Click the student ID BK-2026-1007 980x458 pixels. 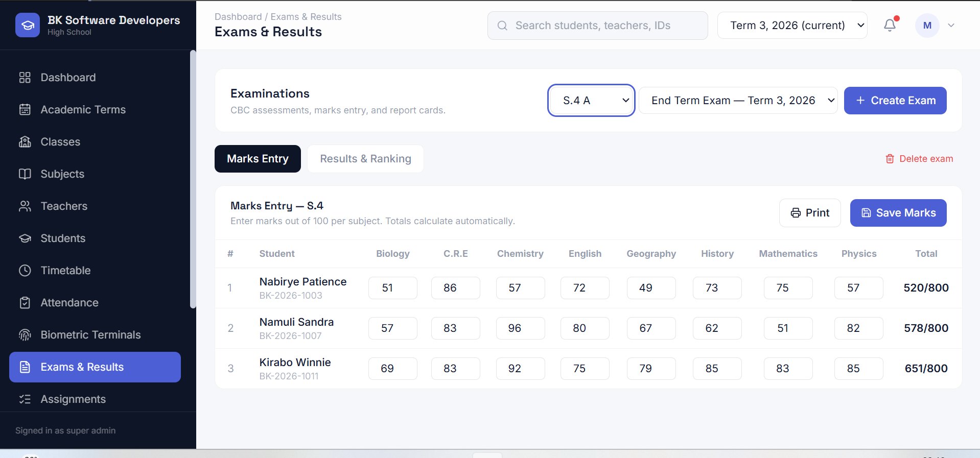(x=290, y=336)
